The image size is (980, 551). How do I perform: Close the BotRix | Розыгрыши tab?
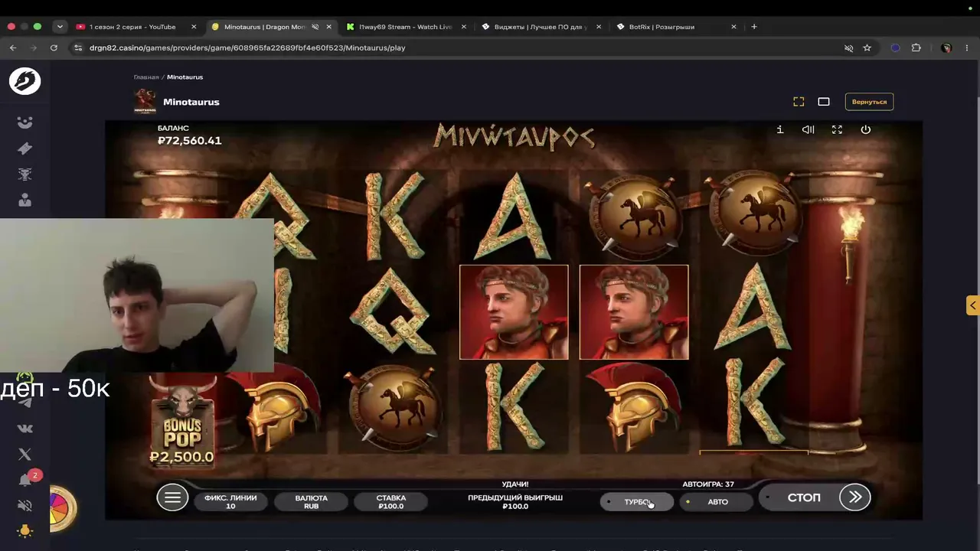click(x=733, y=27)
